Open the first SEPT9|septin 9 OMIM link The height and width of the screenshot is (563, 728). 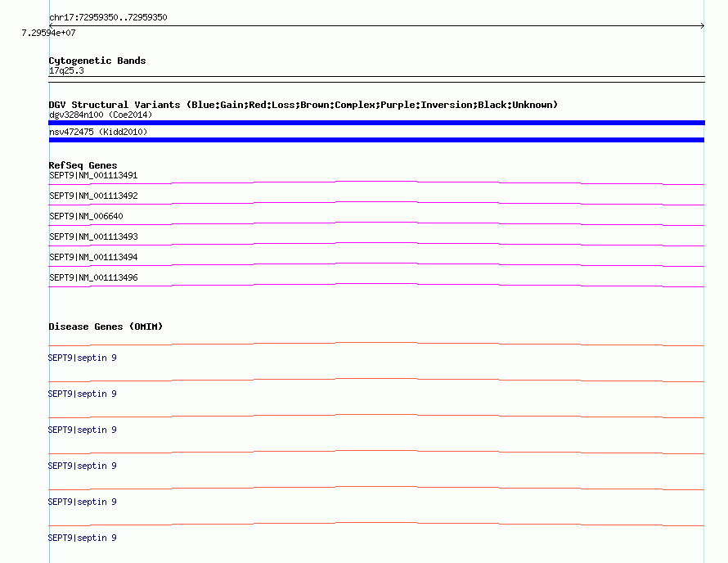(82, 358)
